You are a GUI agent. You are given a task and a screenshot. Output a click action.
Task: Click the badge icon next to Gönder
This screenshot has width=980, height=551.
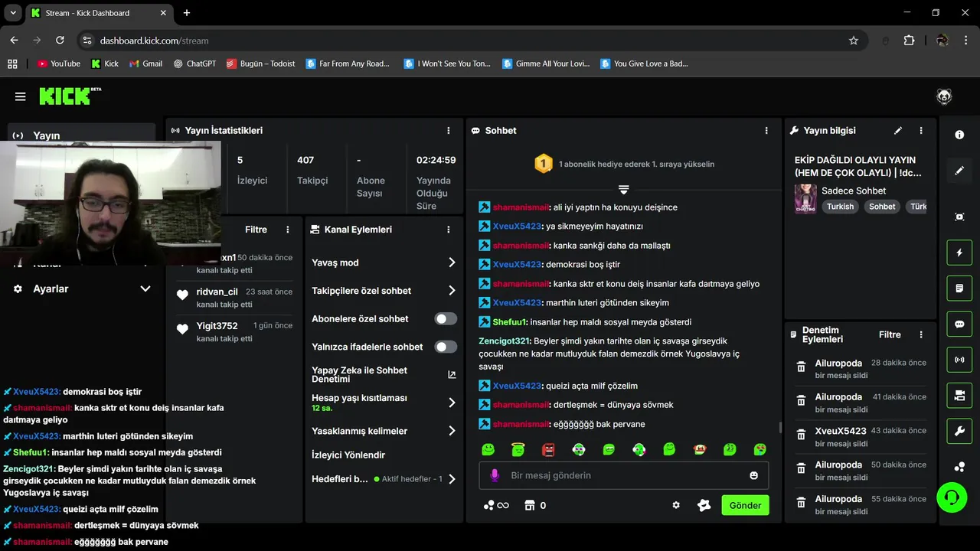[704, 505]
